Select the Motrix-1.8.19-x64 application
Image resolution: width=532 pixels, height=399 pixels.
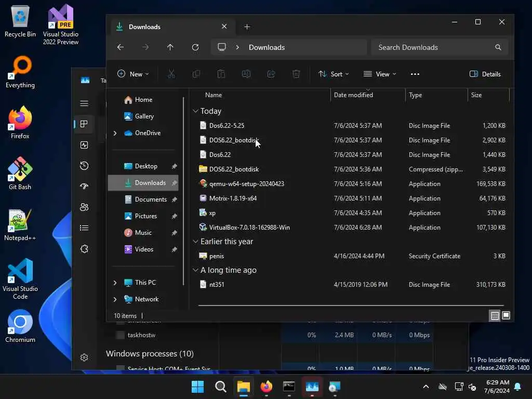pos(233,198)
